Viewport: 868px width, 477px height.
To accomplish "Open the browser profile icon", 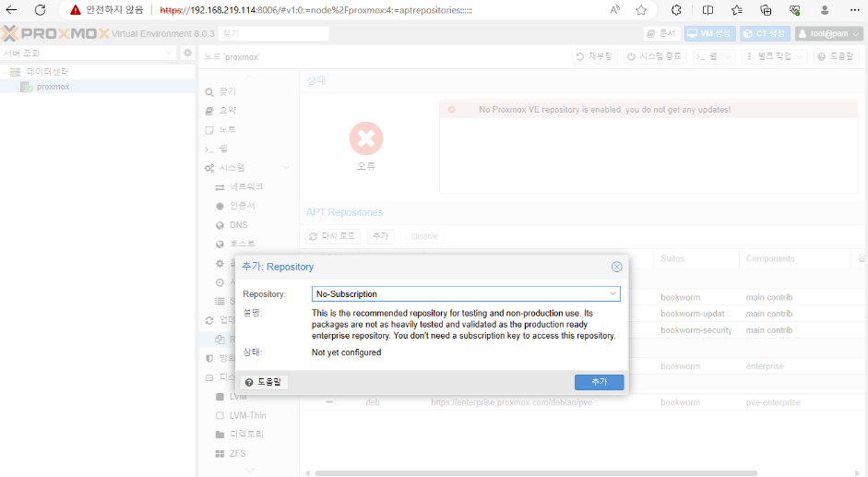I will coord(825,10).
